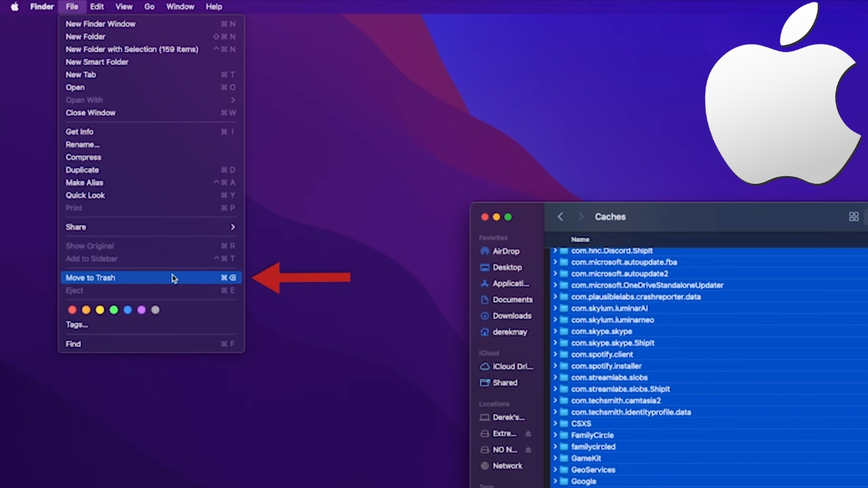
Task: Select the yellow tag color
Action: [100, 310]
